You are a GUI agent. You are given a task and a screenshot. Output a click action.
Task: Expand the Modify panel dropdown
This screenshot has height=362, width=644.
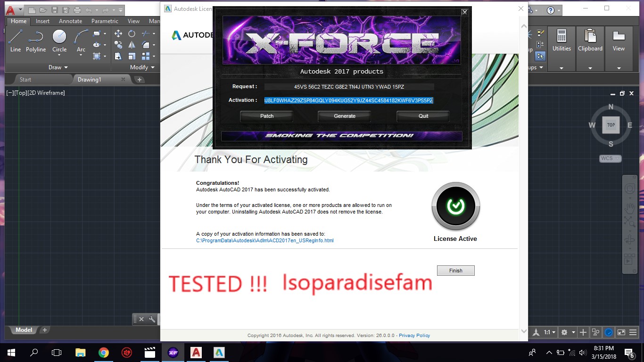142,67
